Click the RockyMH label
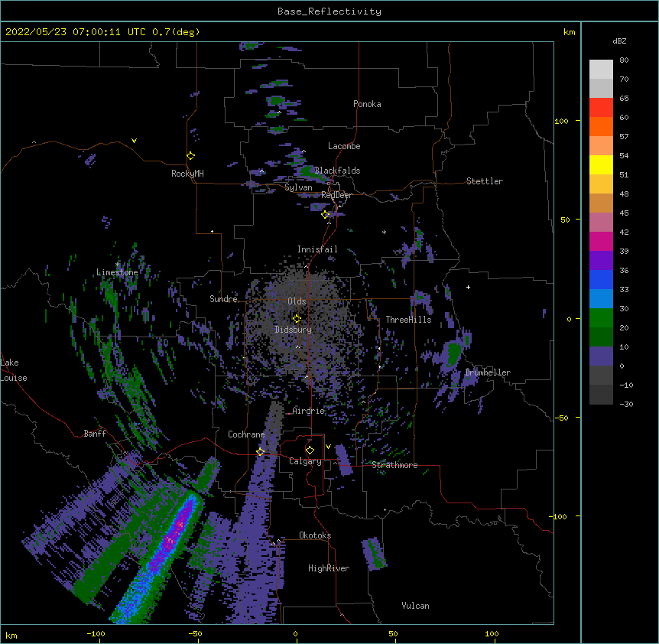The image size is (659, 644). (x=187, y=174)
